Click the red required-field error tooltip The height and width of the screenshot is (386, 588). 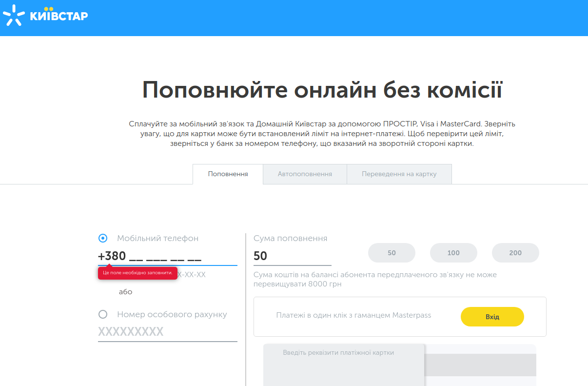(x=137, y=273)
